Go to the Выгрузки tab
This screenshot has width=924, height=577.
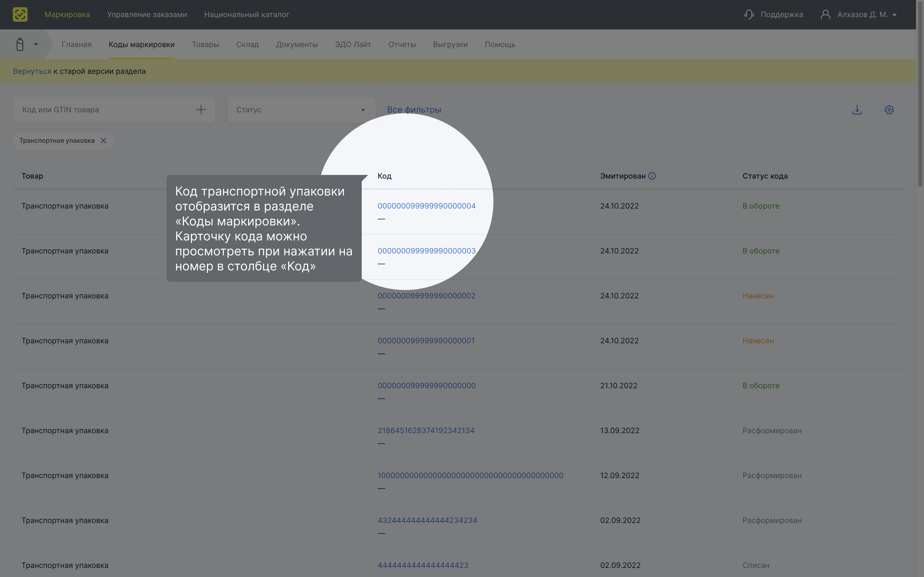[450, 45]
